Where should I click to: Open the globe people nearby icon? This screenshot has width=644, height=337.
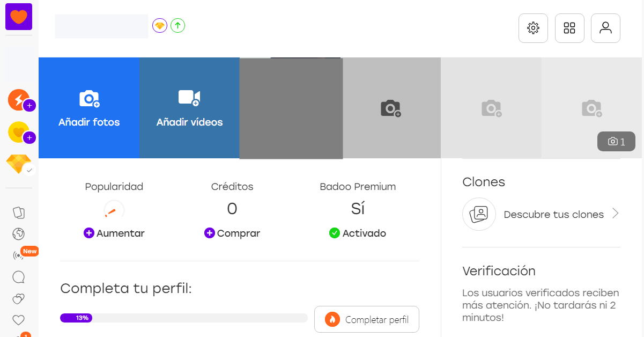[x=19, y=234]
